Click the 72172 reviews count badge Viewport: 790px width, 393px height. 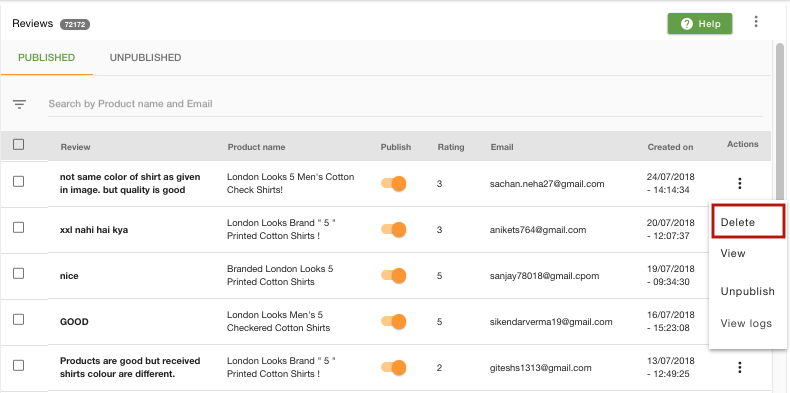click(75, 24)
